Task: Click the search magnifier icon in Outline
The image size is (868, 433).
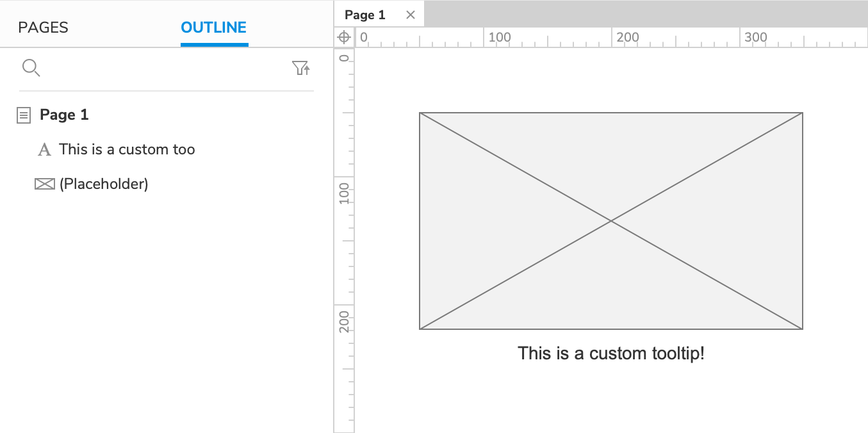Action: 31,68
